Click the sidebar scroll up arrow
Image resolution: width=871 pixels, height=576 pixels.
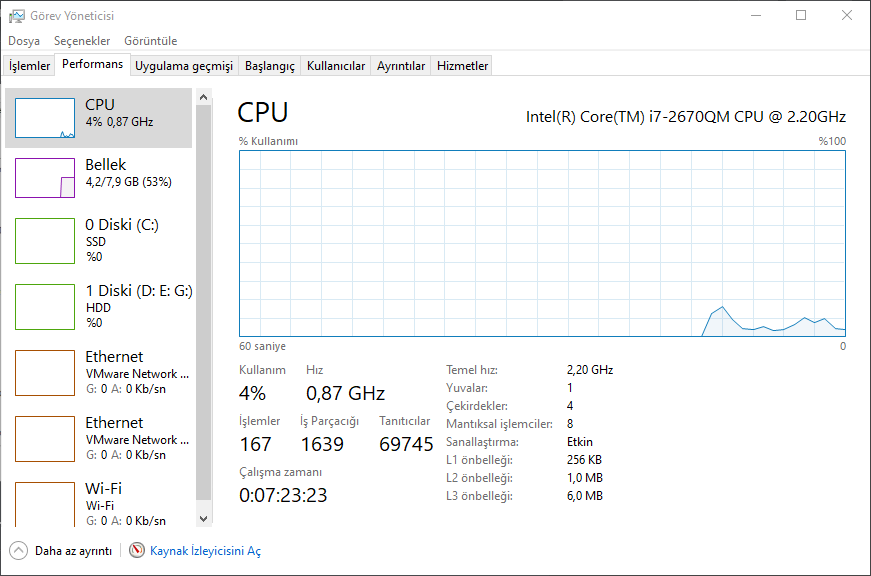(x=203, y=97)
